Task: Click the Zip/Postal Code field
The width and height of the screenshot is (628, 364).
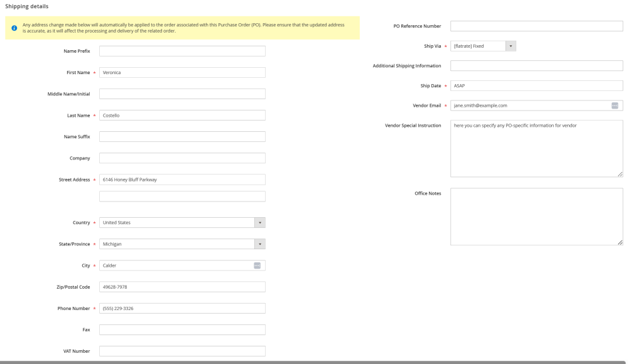Action: pyautogui.click(x=182, y=287)
